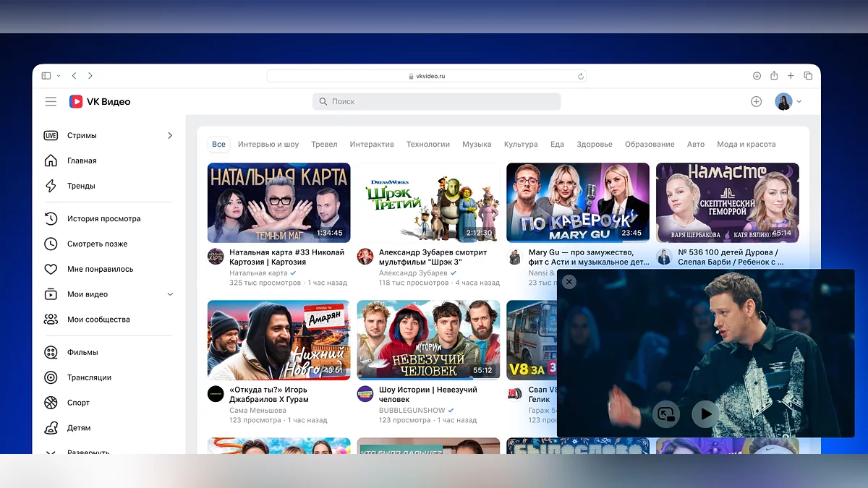Click the Поиск search field
This screenshot has width=868, height=488.
[436, 102]
